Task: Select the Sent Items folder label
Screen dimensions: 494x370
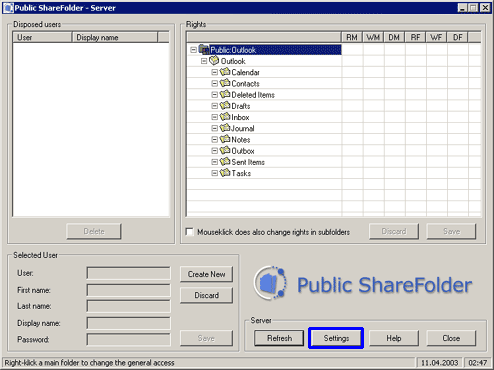Action: [248, 162]
